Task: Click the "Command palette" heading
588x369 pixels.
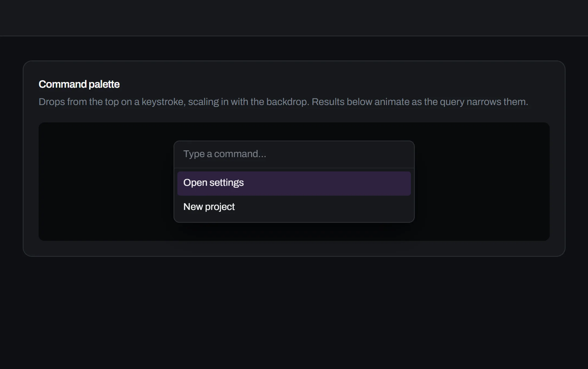Action: tap(79, 84)
